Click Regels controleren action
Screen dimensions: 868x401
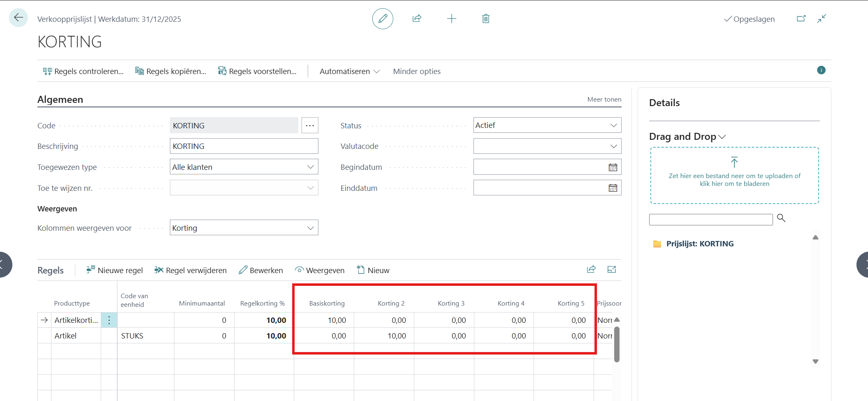[83, 72]
